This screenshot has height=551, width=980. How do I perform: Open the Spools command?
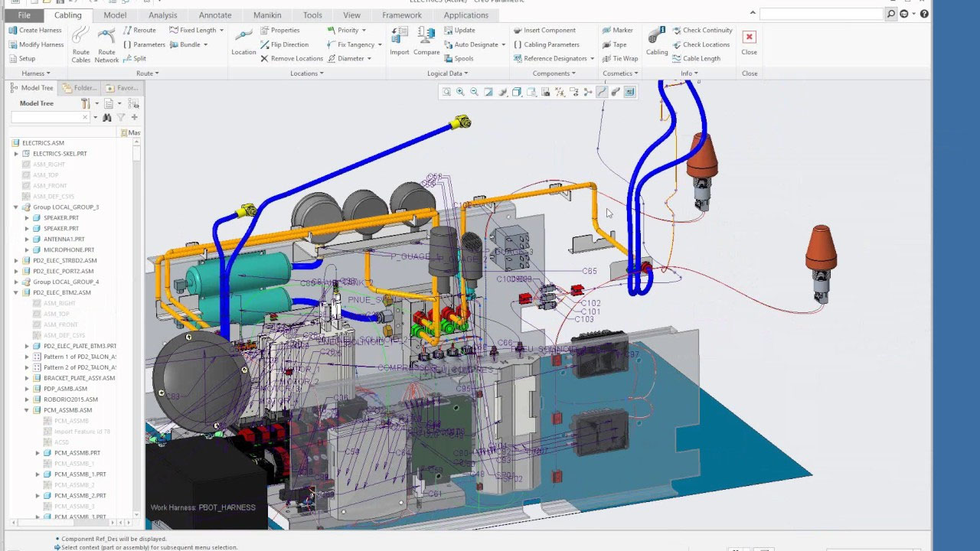[459, 58]
